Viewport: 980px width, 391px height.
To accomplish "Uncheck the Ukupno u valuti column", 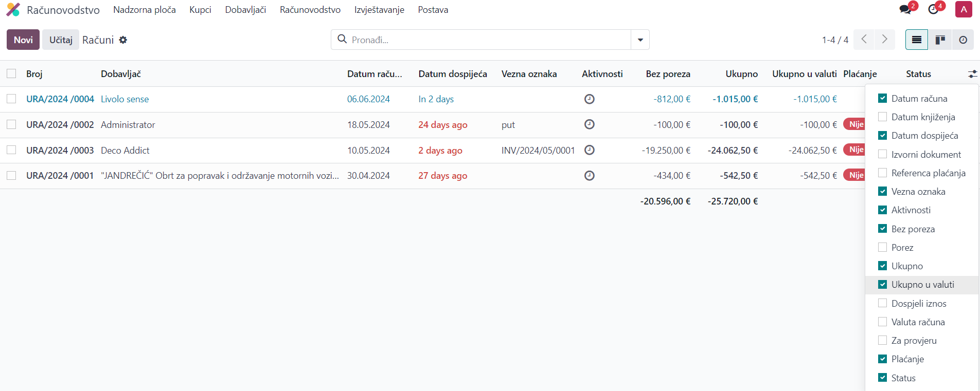I will (883, 285).
